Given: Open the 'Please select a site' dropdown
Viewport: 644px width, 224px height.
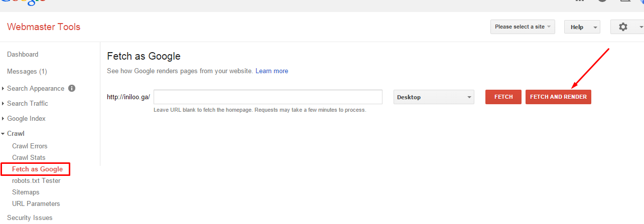Looking at the screenshot, I should [x=523, y=27].
